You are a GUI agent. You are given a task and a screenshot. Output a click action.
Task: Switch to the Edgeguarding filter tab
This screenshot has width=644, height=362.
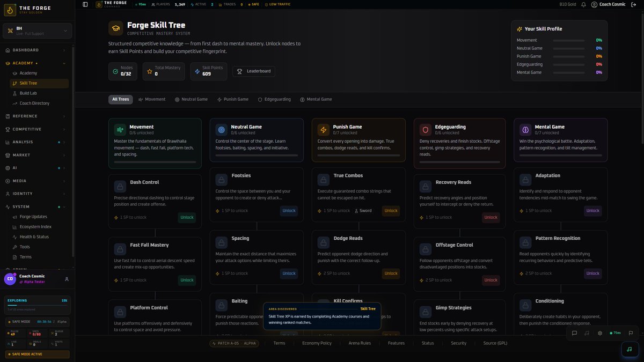pyautogui.click(x=274, y=99)
